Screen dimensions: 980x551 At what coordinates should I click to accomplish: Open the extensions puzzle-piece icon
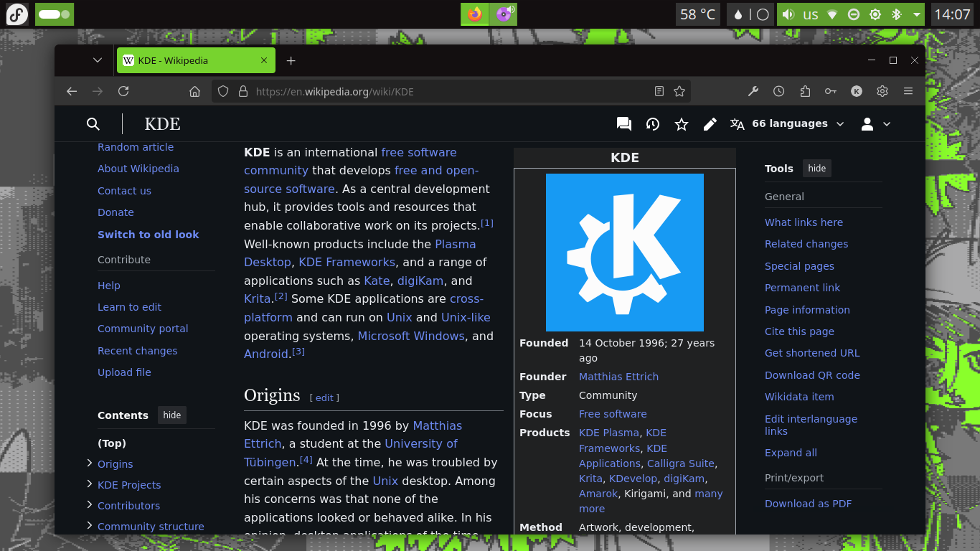805,91
